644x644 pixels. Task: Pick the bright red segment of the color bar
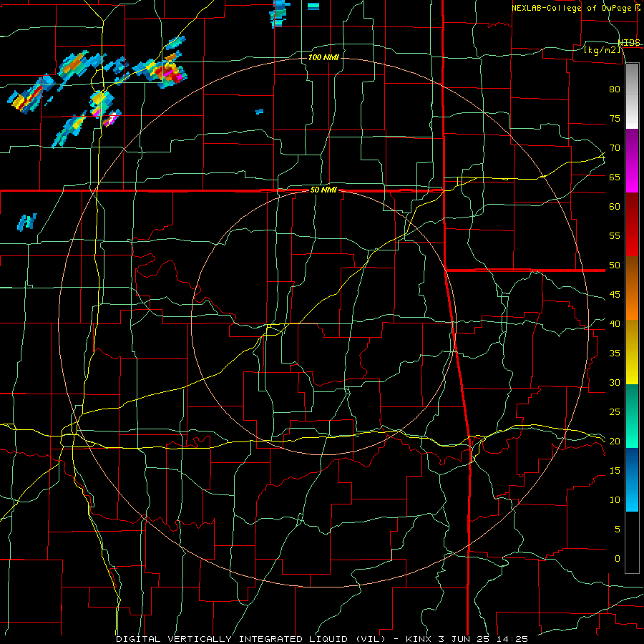(632, 224)
